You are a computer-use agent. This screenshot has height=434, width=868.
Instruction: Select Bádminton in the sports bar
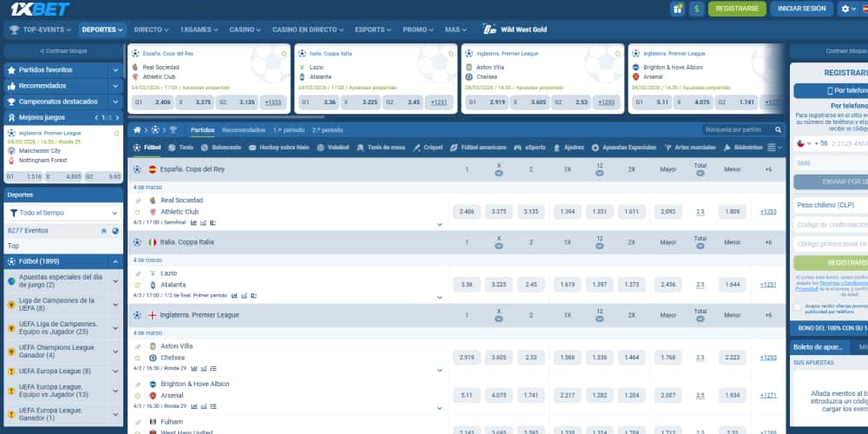pyautogui.click(x=743, y=148)
